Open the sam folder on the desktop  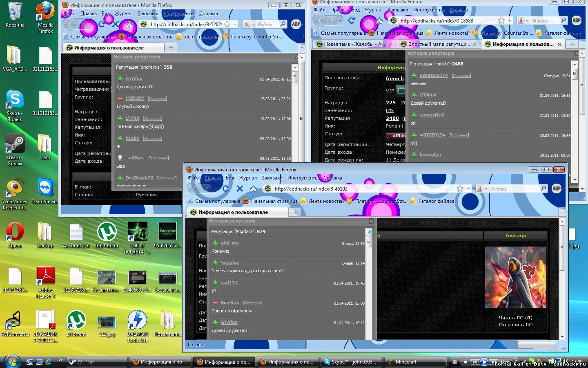tap(45, 146)
